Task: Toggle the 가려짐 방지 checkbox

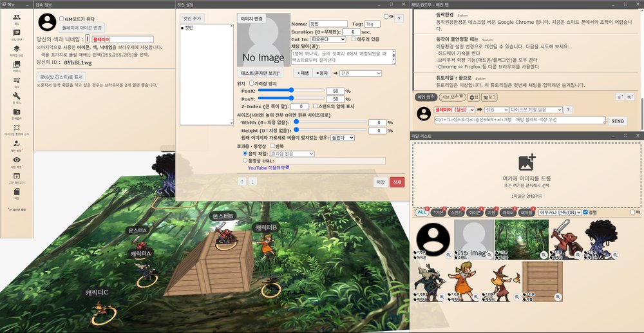Action: [251, 83]
